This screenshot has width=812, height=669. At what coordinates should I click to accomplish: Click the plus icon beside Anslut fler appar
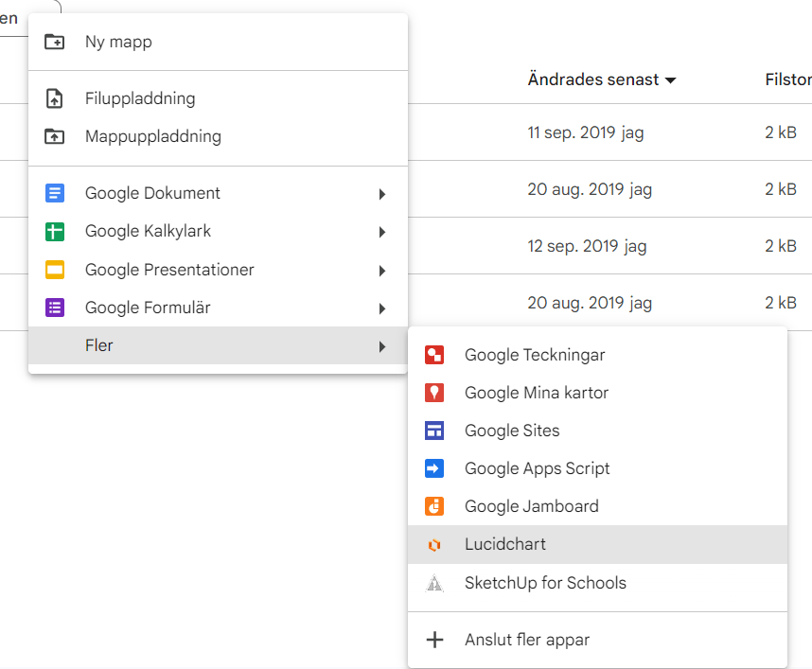(x=434, y=640)
